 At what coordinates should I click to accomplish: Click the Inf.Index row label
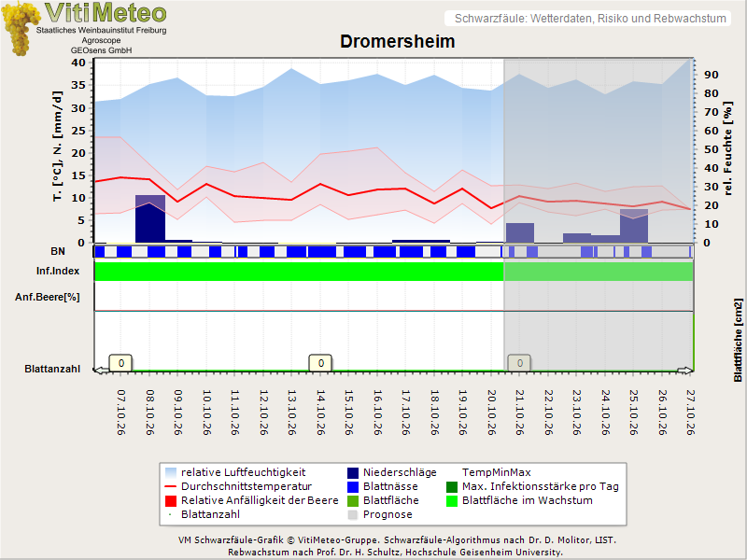tap(58, 271)
